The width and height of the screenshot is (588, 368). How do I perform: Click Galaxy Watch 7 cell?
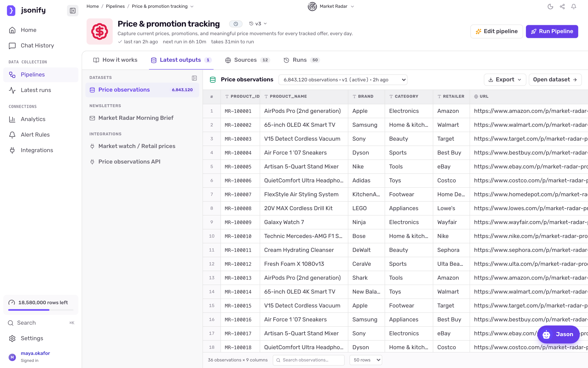[x=304, y=222]
